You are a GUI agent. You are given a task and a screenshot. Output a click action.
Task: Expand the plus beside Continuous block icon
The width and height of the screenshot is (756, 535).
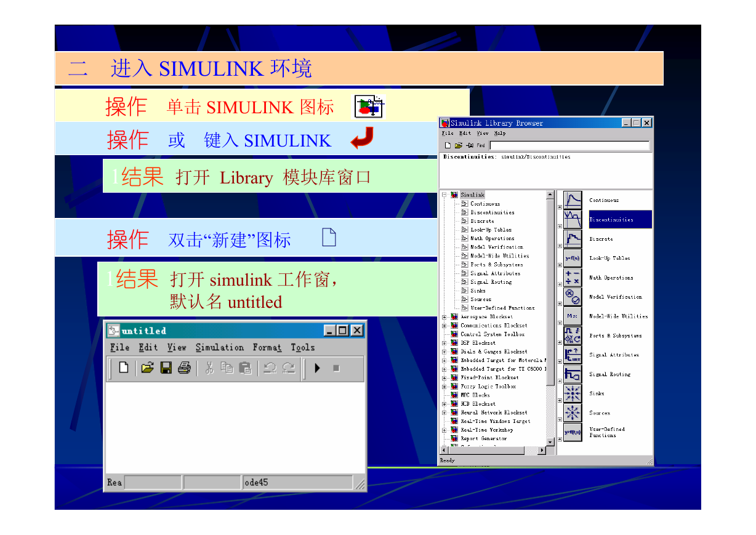point(560,207)
